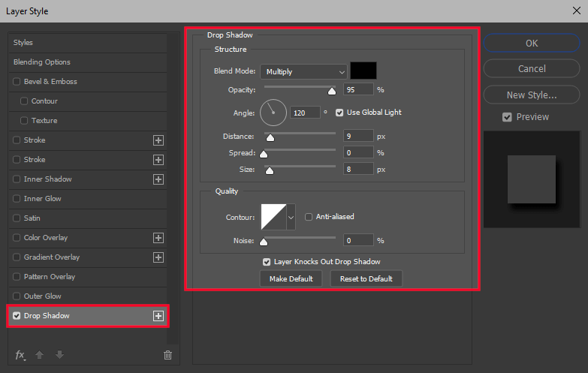This screenshot has height=373, width=588.
Task: Click the Distance value input field
Action: (x=358, y=136)
